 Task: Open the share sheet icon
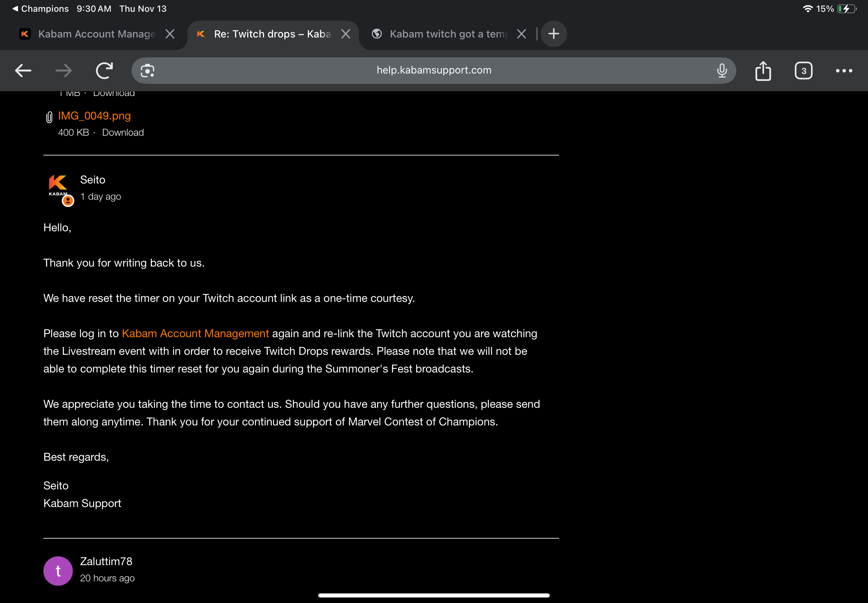[x=763, y=71]
